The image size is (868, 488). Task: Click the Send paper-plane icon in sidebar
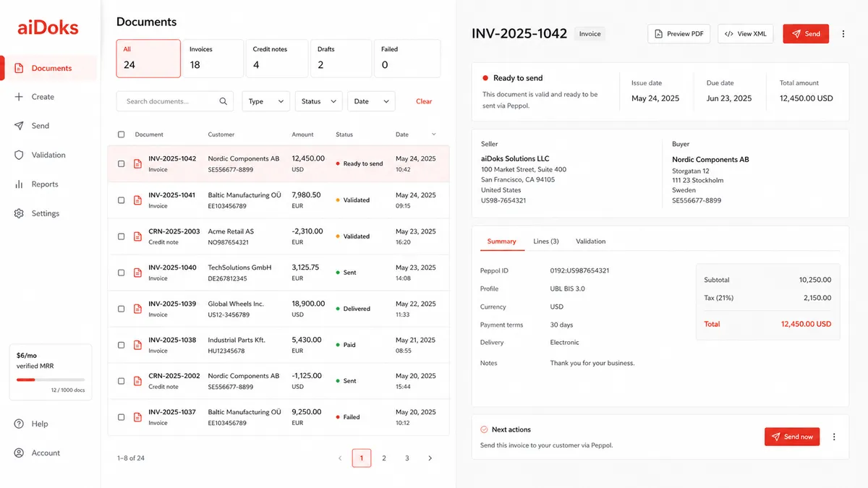pos(19,126)
